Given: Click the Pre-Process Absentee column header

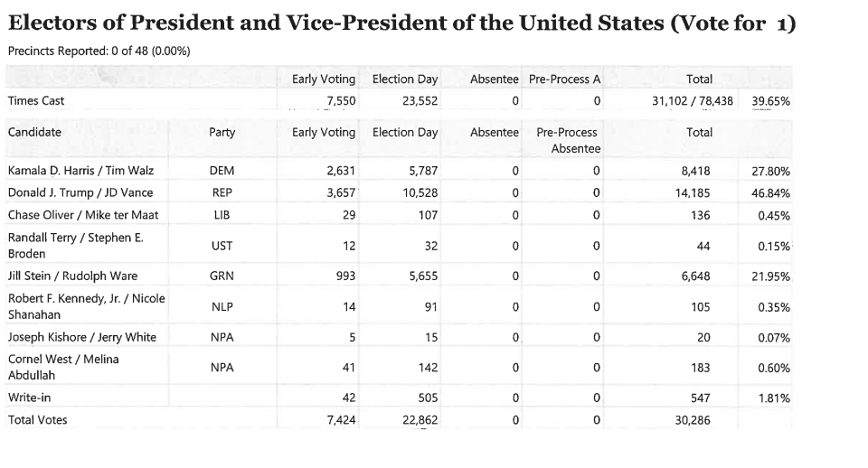Looking at the screenshot, I should click(x=568, y=141).
